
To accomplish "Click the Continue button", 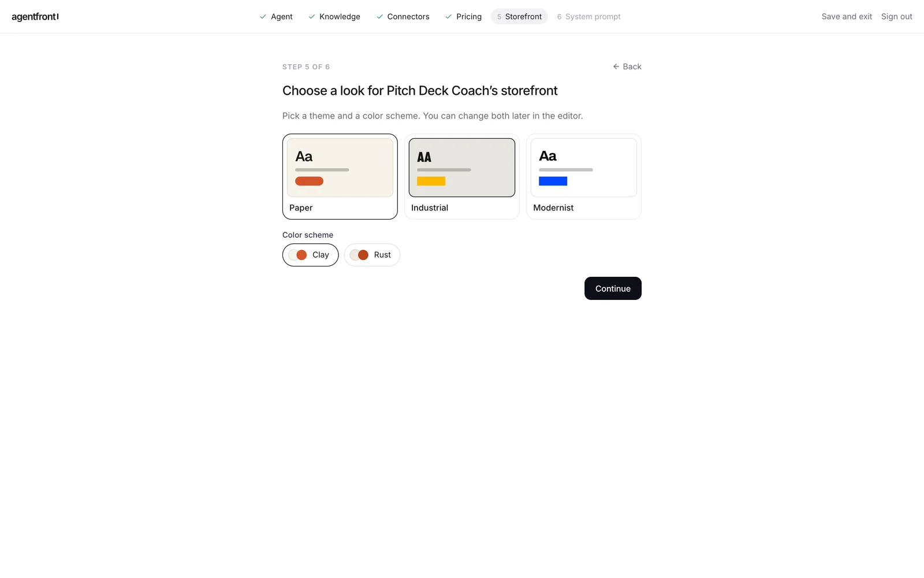I will point(613,288).
